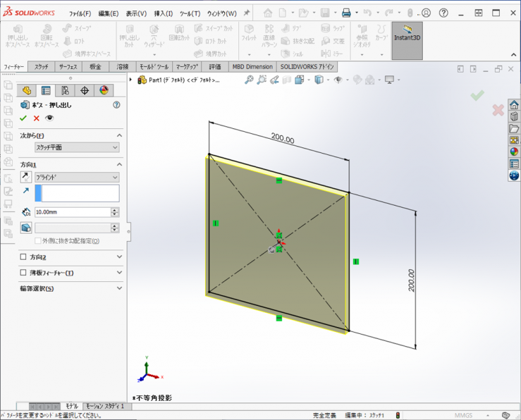The width and height of the screenshot is (521, 420).
Task: Expand the 輪郭選択 section
Action: pyautogui.click(x=119, y=288)
